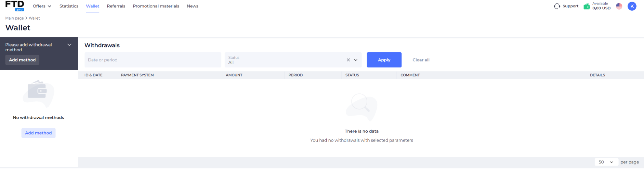Go to the Statistics tab

[x=69, y=6]
